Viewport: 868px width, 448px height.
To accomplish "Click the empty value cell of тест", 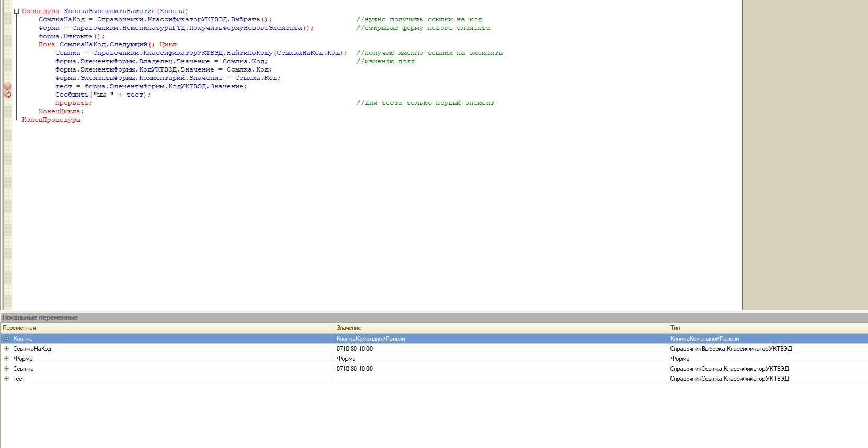I will pos(501,379).
